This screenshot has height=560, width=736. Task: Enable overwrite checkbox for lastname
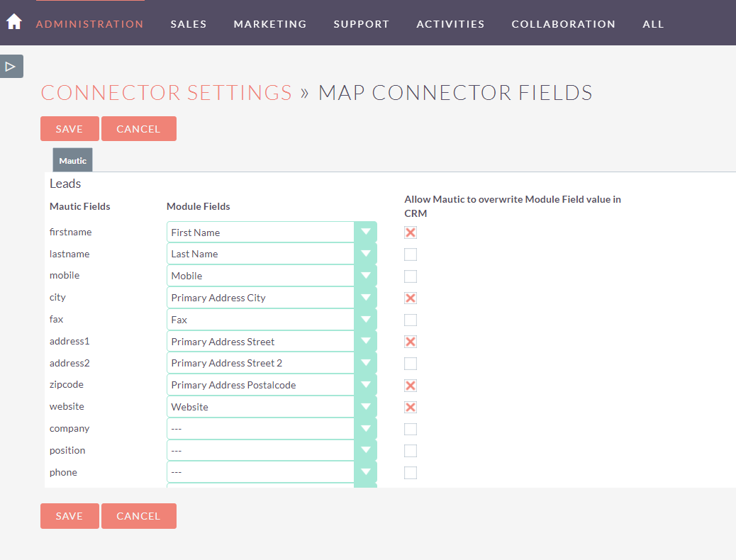point(411,254)
